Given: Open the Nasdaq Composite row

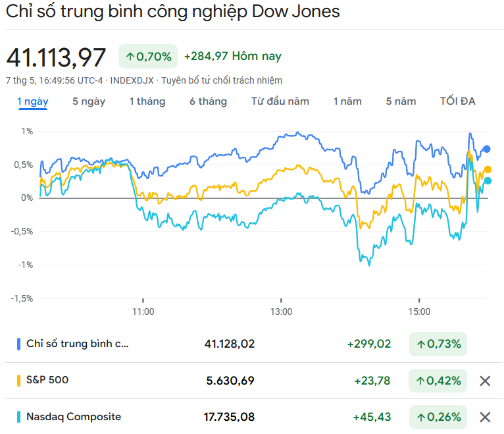Looking at the screenshot, I should (74, 417).
